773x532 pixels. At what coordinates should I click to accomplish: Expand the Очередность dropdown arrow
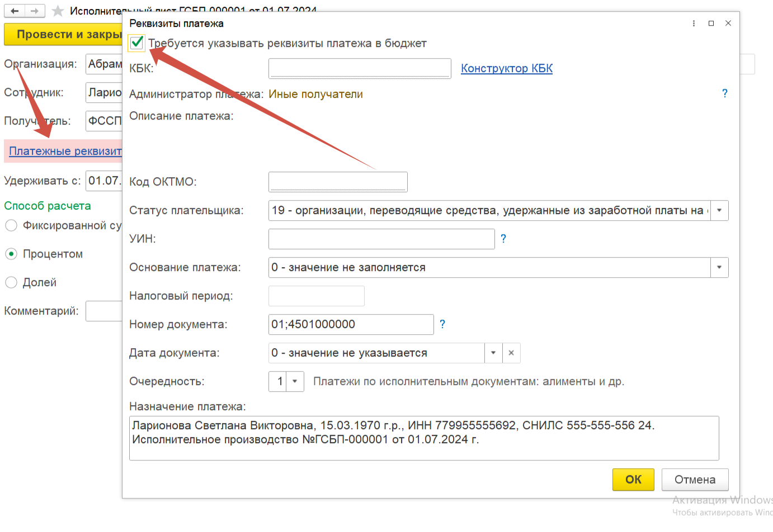tap(295, 382)
